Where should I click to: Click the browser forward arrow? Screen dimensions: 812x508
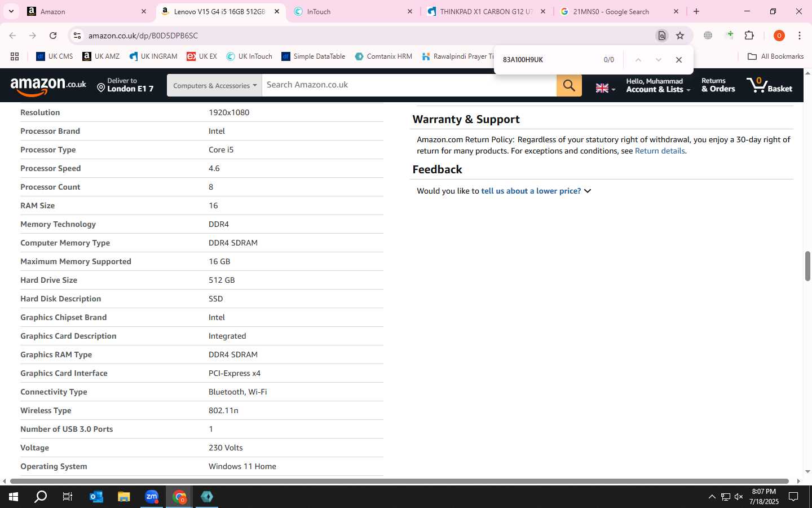pyautogui.click(x=33, y=36)
